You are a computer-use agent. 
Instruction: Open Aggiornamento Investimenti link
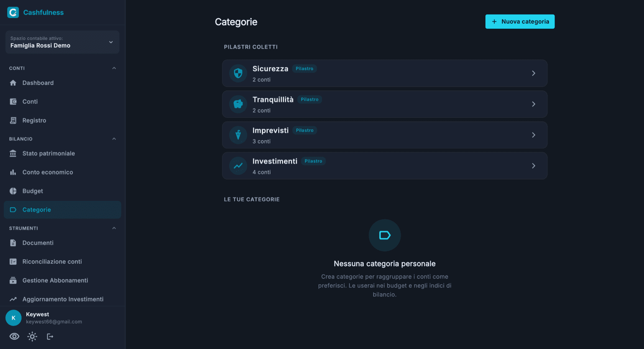pyautogui.click(x=62, y=299)
